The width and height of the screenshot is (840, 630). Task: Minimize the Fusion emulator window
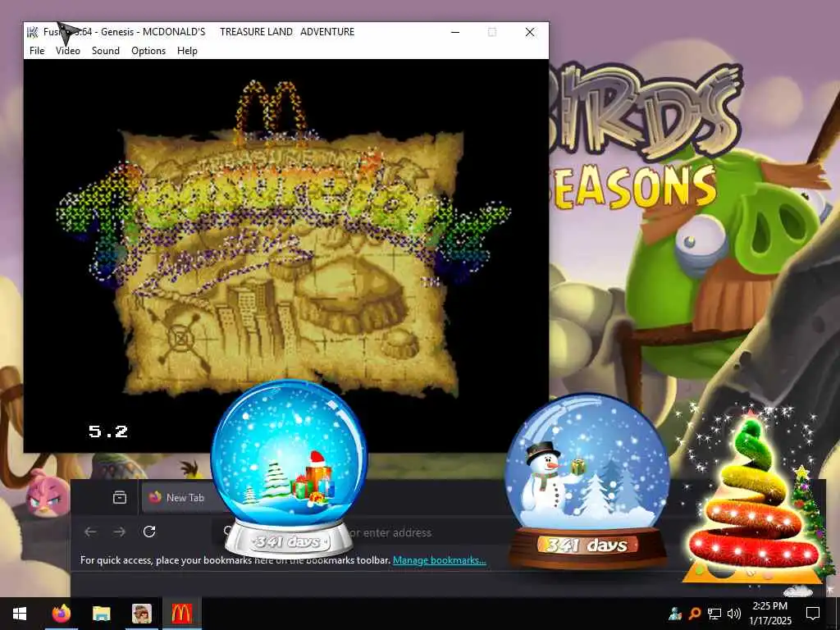[x=455, y=32]
